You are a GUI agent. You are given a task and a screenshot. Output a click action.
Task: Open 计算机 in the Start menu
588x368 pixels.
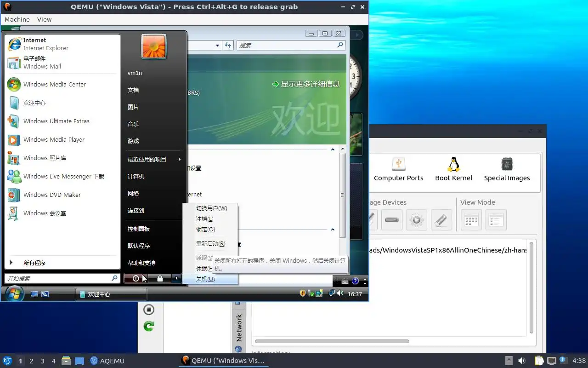[154, 177]
